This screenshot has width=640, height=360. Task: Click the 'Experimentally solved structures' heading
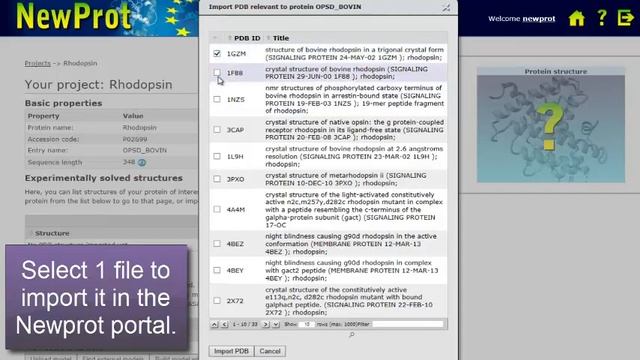tap(104, 178)
